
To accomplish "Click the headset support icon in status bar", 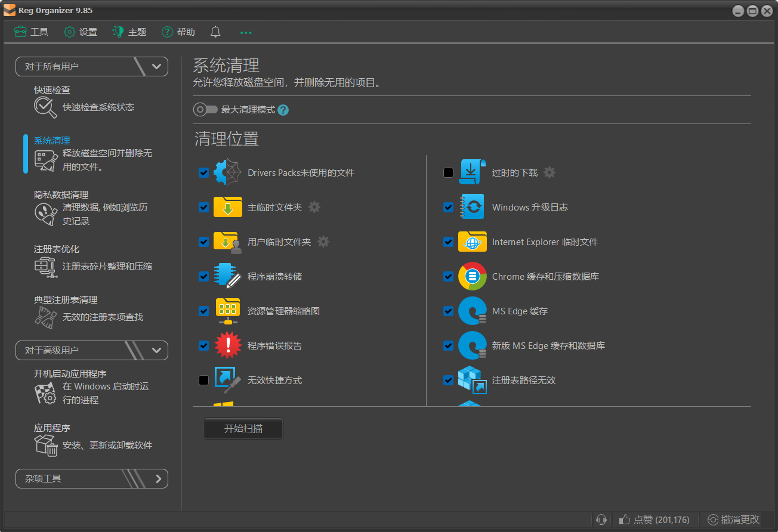I will (601, 520).
